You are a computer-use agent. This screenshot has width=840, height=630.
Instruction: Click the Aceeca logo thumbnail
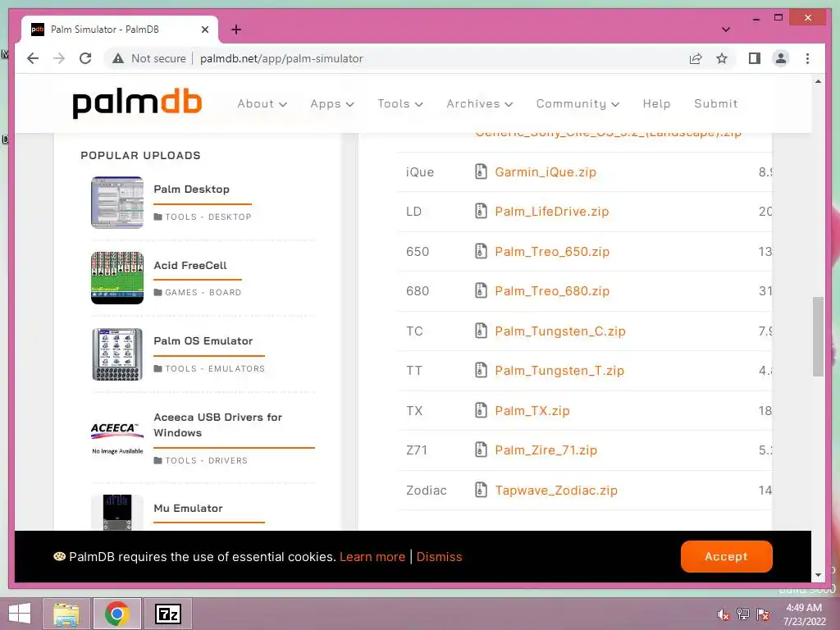coord(117,438)
